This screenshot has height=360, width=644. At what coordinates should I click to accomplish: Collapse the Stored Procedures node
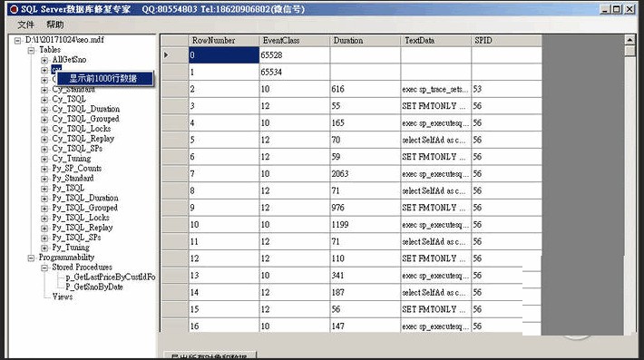click(x=44, y=268)
